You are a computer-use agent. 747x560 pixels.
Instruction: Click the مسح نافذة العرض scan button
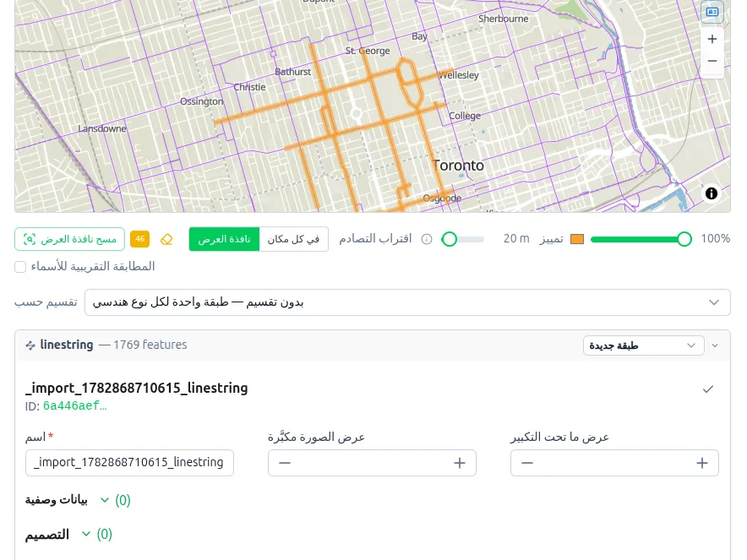(x=70, y=239)
